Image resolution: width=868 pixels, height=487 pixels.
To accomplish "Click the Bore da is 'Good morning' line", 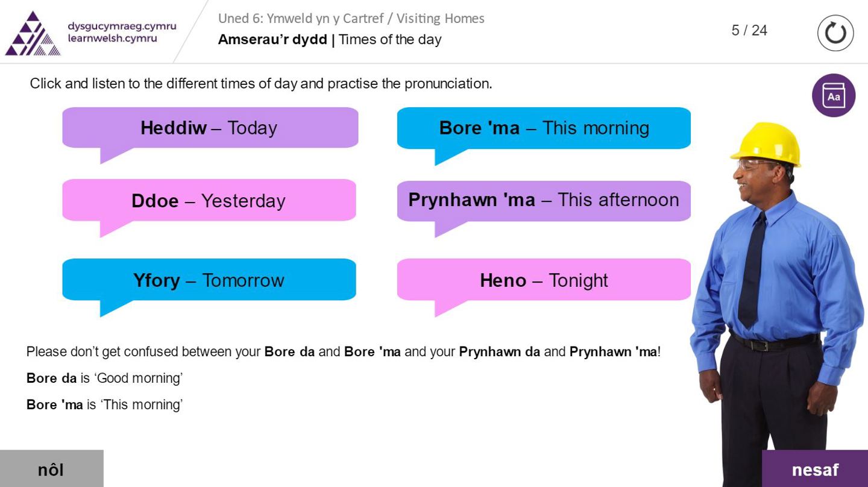I will click(104, 378).
